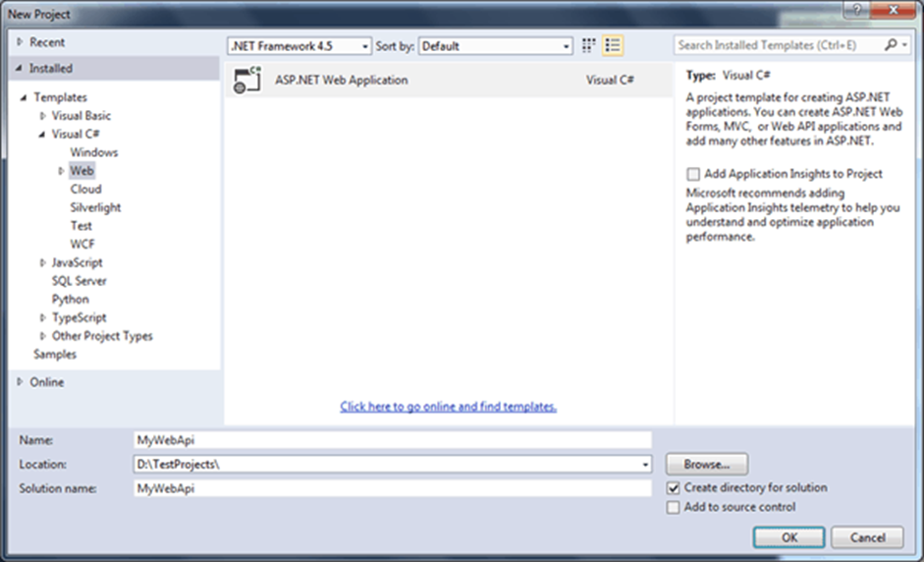Select the Python category
Viewport: 924px width, 562px height.
point(70,300)
